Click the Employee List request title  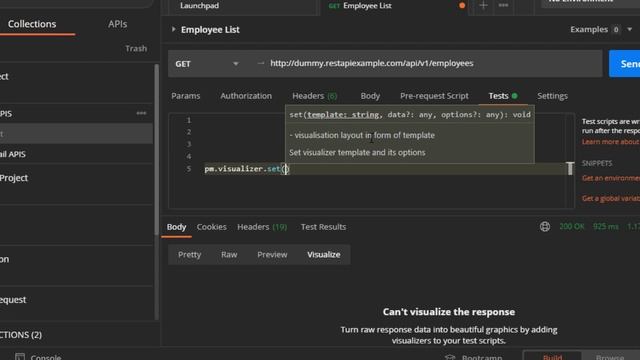210,30
